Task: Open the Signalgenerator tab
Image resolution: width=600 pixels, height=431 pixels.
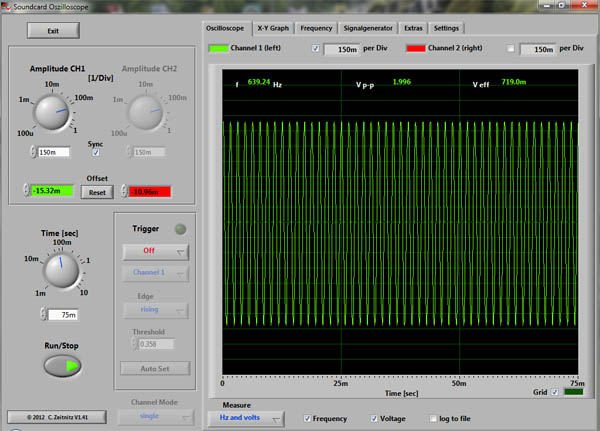Action: point(368,28)
